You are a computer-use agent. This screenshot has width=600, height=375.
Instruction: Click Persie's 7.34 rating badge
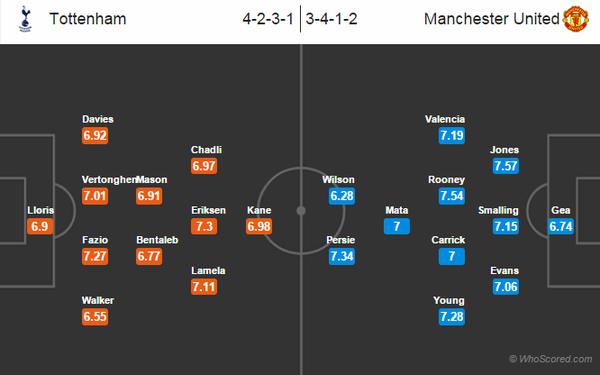tap(342, 256)
